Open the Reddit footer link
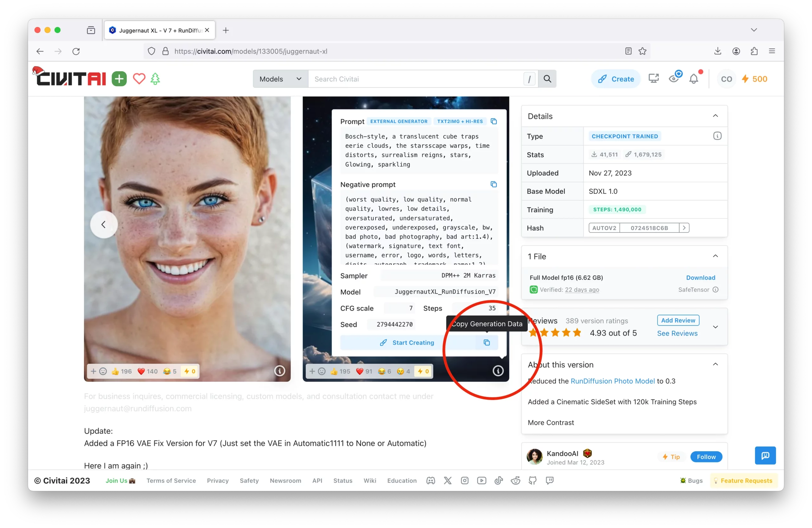 515,480
